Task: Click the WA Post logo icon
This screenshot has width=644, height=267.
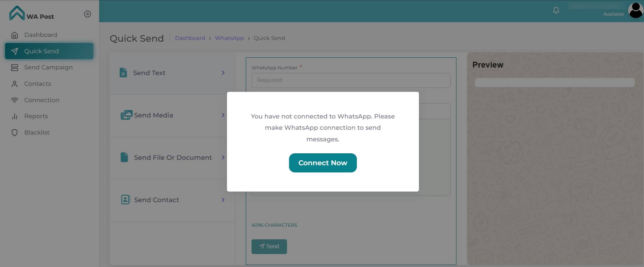Action: tap(17, 13)
